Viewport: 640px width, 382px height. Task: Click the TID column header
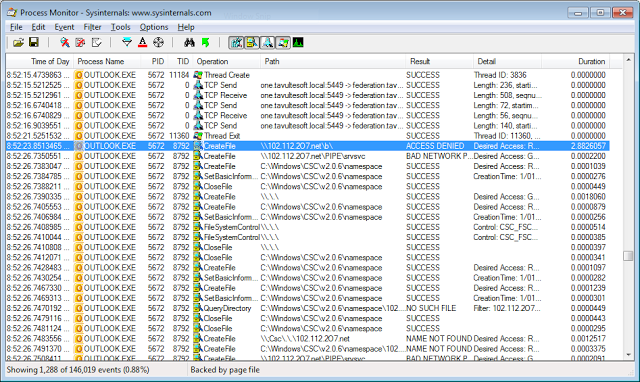[179, 61]
